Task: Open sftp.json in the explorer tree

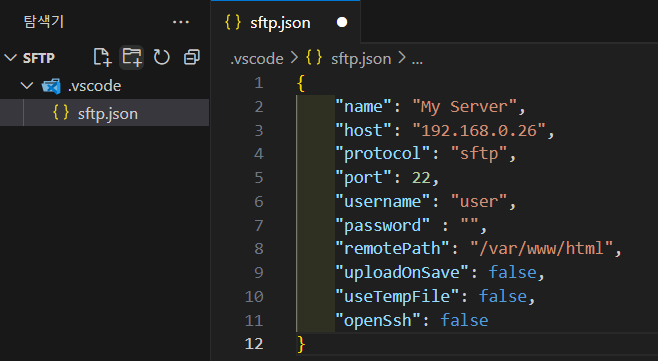Action: point(107,113)
